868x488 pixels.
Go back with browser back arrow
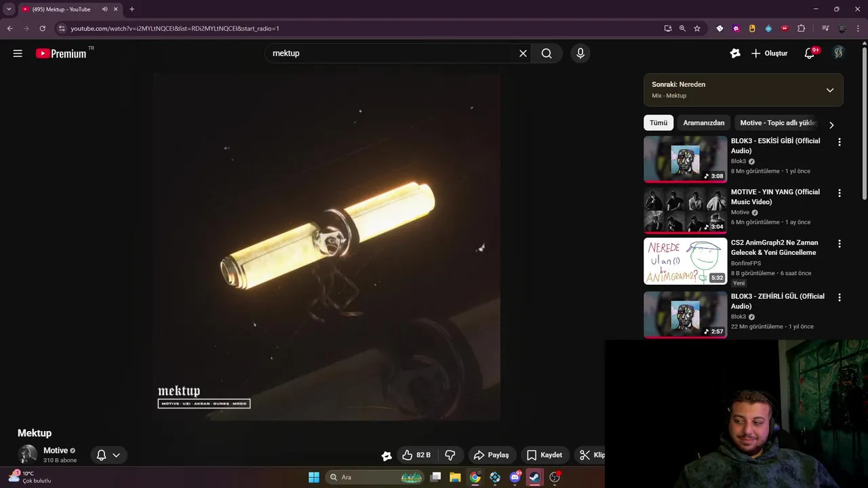pyautogui.click(x=9, y=28)
